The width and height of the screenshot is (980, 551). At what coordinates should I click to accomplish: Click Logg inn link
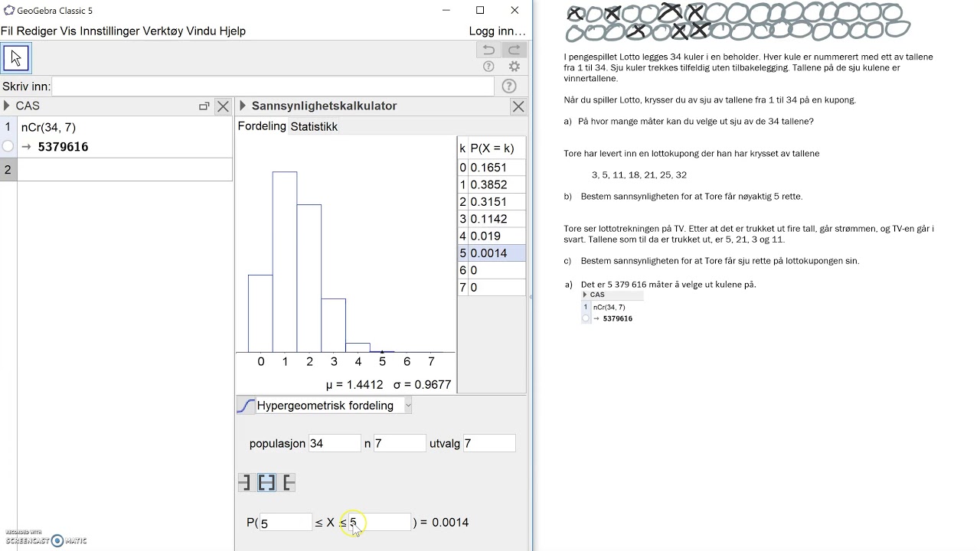498,31
